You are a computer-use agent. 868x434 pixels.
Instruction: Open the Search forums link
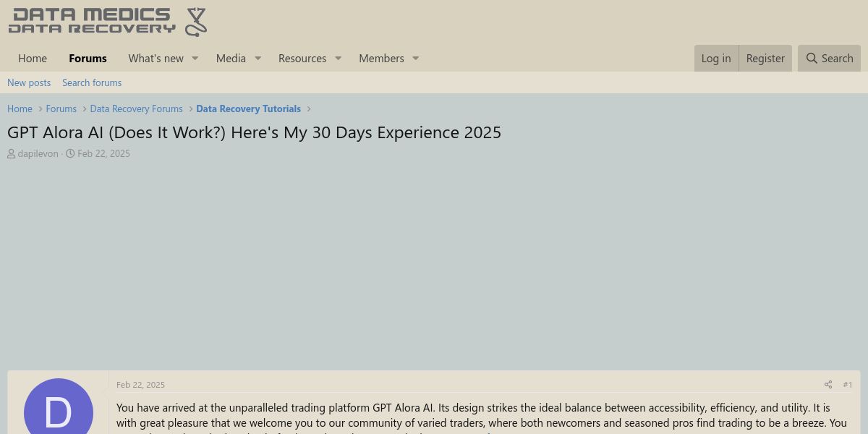(x=92, y=82)
